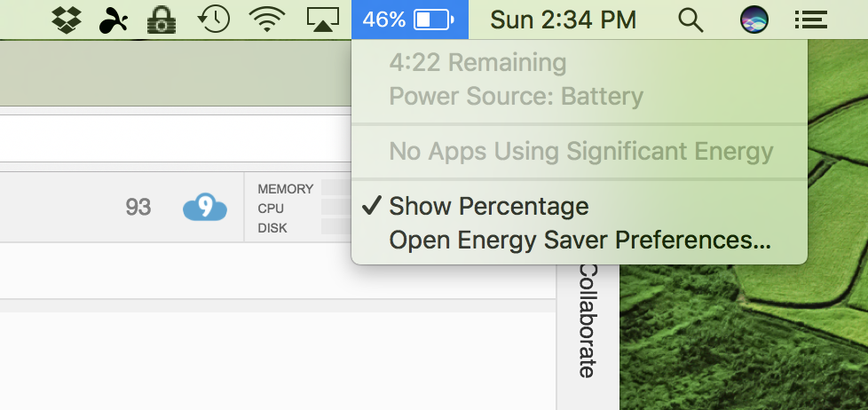Viewport: 868px width, 410px height.
Task: Click the number 93 indicator
Action: [138, 208]
